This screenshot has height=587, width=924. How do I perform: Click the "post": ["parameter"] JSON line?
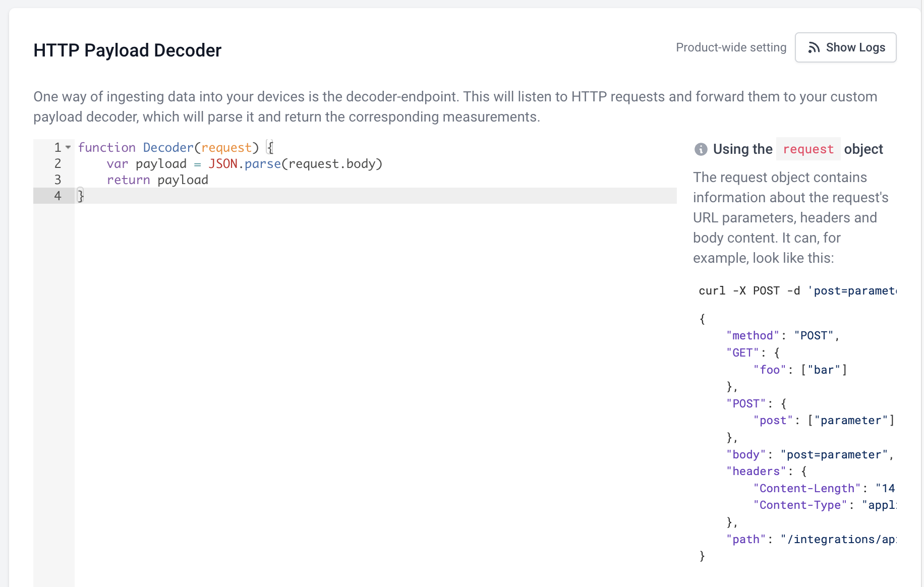(824, 421)
